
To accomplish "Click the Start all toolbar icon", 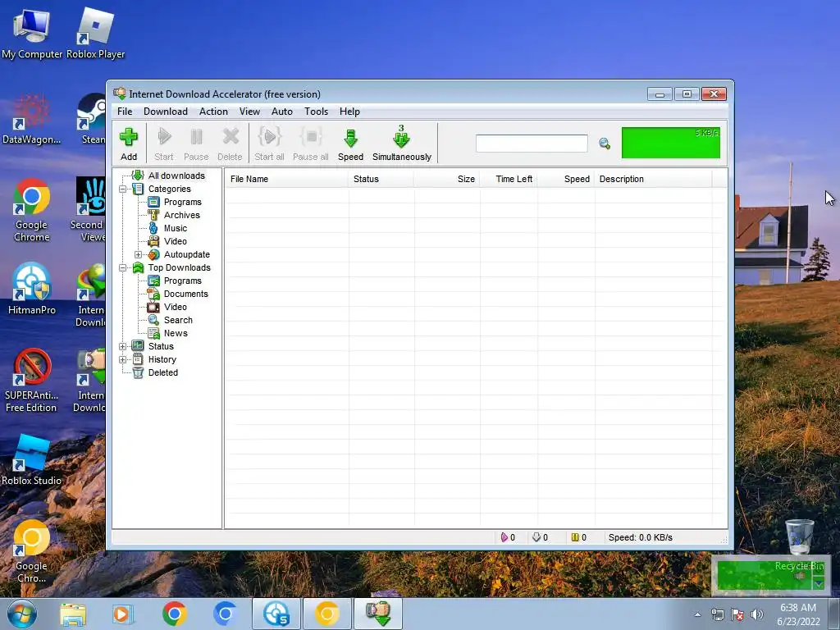I will (x=269, y=144).
